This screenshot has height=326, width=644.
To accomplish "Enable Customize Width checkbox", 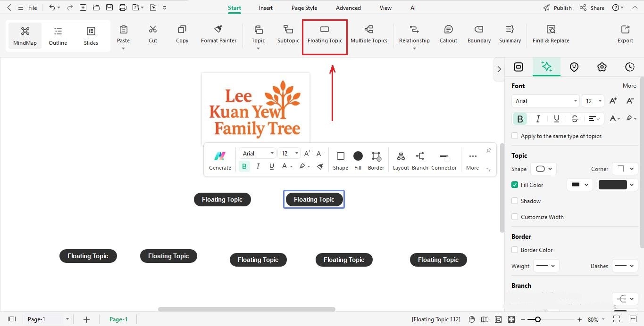I will tap(515, 217).
